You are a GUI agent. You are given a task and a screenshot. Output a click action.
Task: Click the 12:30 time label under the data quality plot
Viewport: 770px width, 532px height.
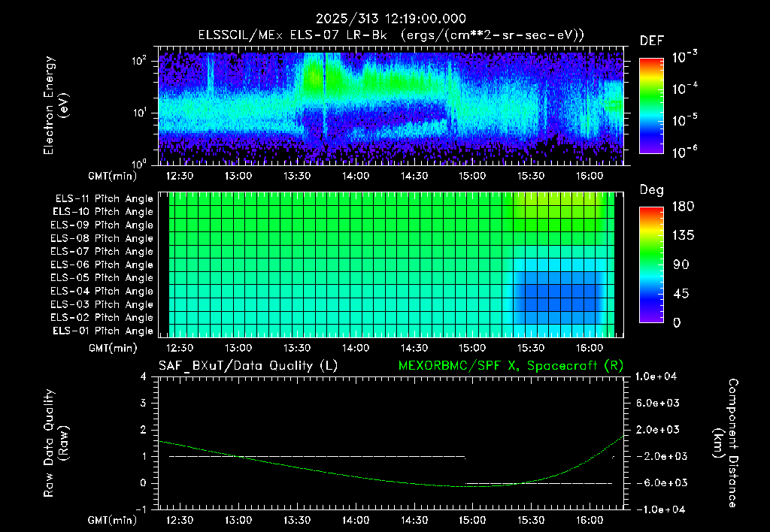click(180, 520)
